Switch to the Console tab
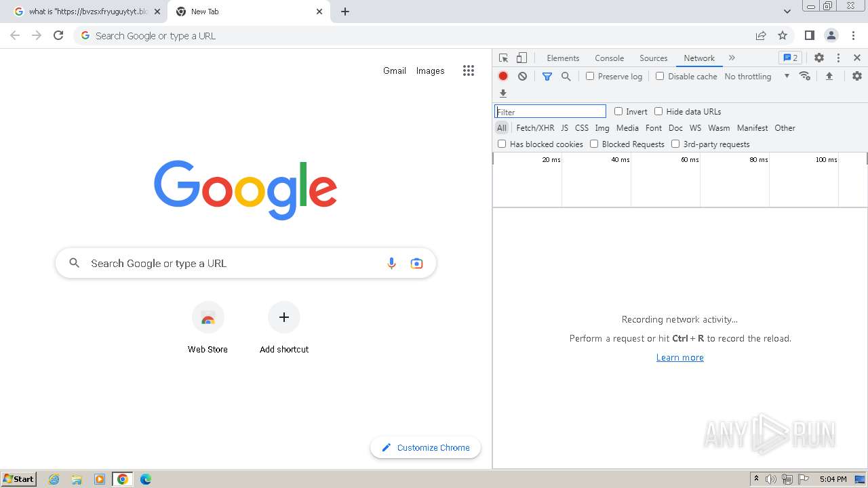 (609, 58)
